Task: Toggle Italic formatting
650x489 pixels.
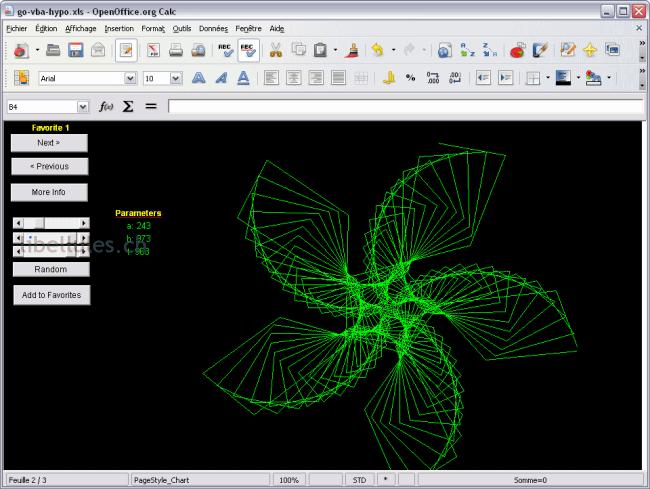Action: click(x=221, y=78)
